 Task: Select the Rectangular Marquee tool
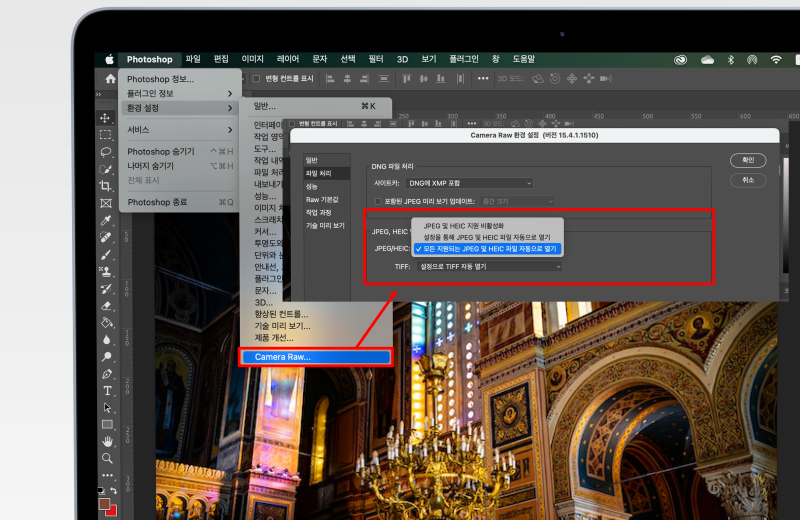coord(106,135)
